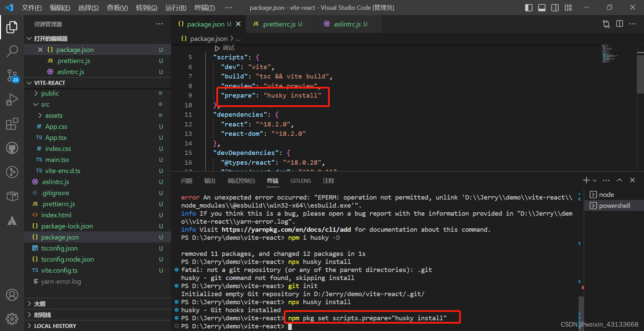Click the open changes compare icon

tap(606, 24)
